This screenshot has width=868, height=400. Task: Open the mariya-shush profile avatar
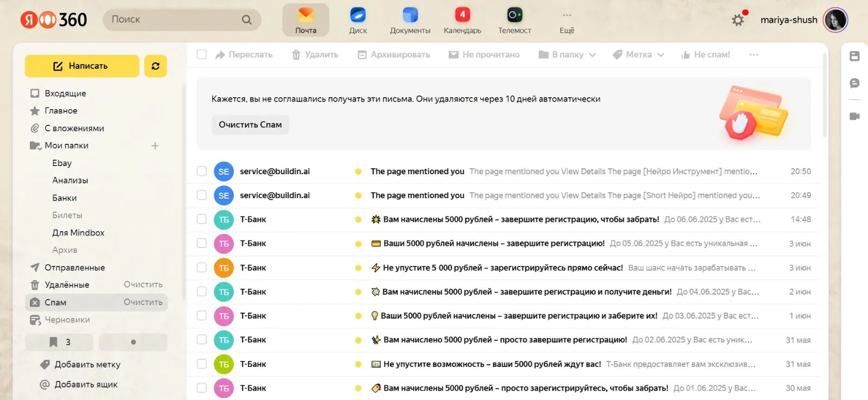(835, 20)
